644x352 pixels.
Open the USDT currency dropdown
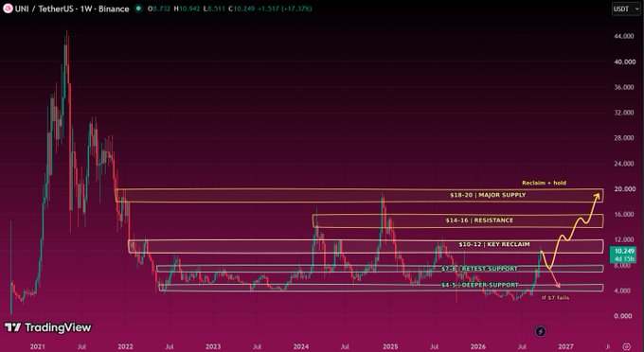[626, 9]
